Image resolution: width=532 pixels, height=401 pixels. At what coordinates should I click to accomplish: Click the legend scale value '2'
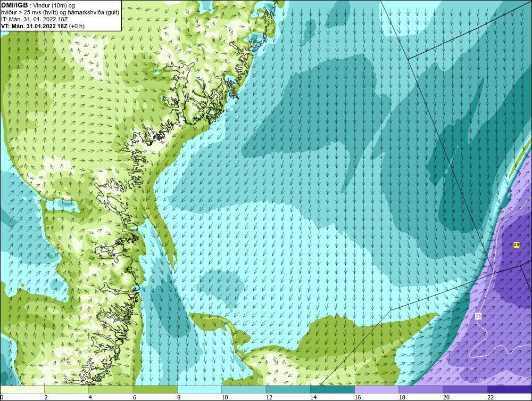pyautogui.click(x=46, y=398)
